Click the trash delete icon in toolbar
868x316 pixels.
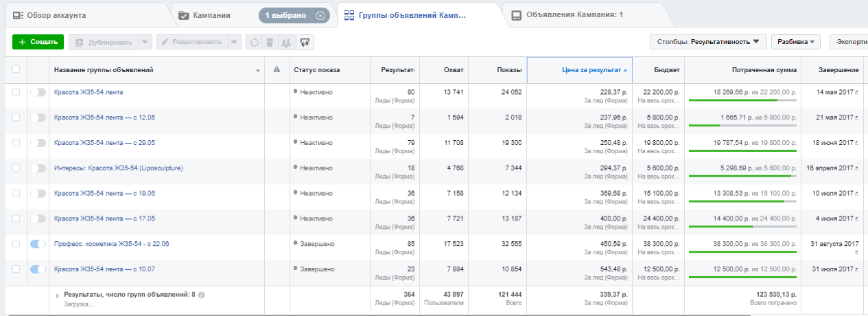pos(270,42)
